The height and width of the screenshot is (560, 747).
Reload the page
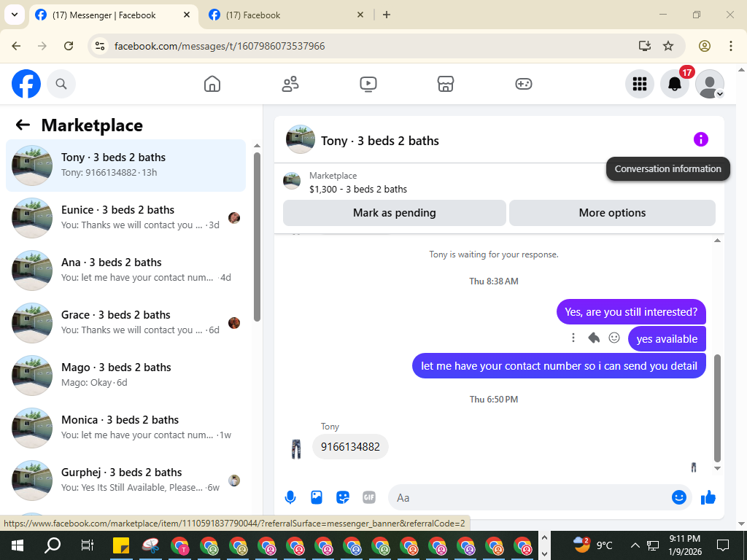point(69,46)
